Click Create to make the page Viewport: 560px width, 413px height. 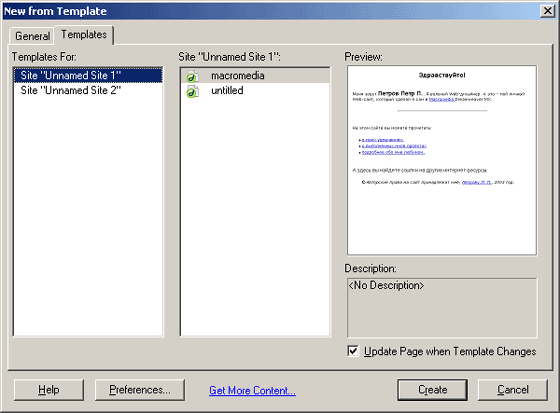[x=432, y=390]
